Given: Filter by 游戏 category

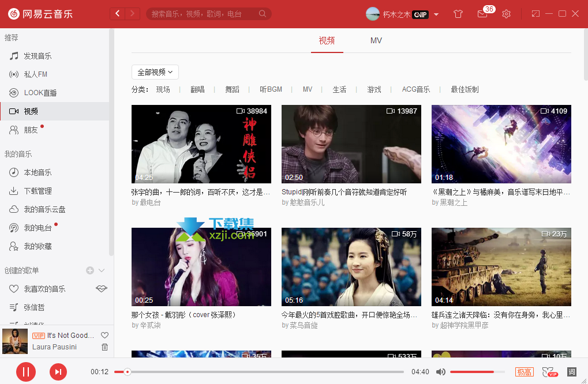Looking at the screenshot, I should point(374,89).
